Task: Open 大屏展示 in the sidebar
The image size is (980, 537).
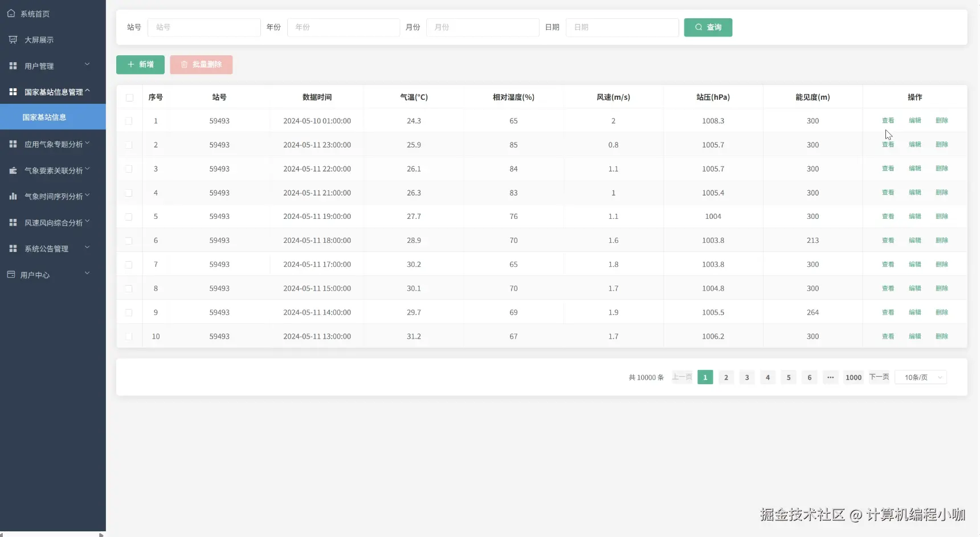Action: click(39, 40)
